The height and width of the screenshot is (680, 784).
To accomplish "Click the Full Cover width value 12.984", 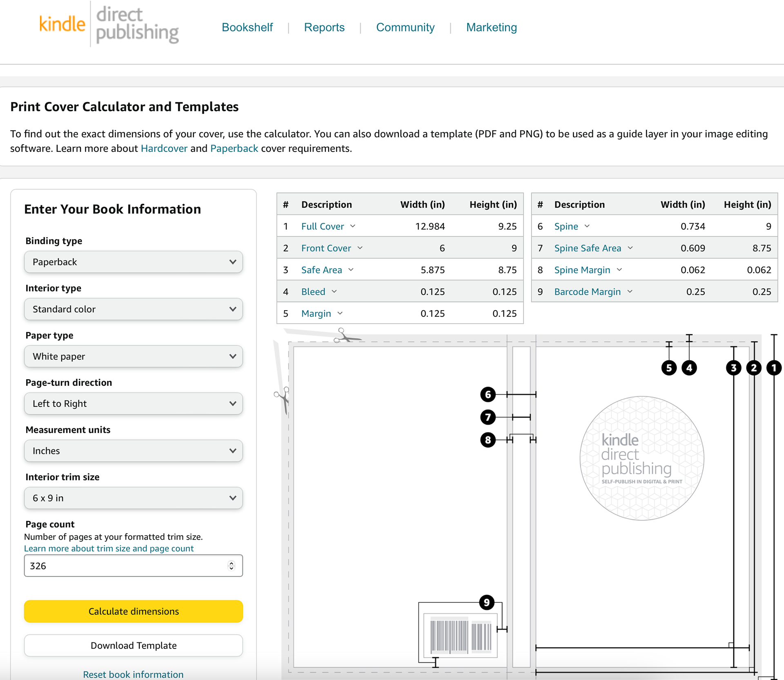I will [430, 226].
